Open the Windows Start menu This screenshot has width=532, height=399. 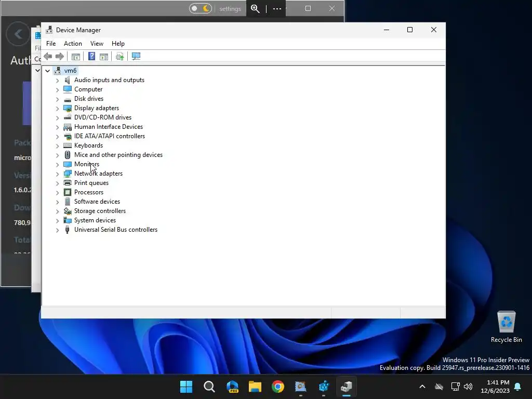tap(186, 387)
